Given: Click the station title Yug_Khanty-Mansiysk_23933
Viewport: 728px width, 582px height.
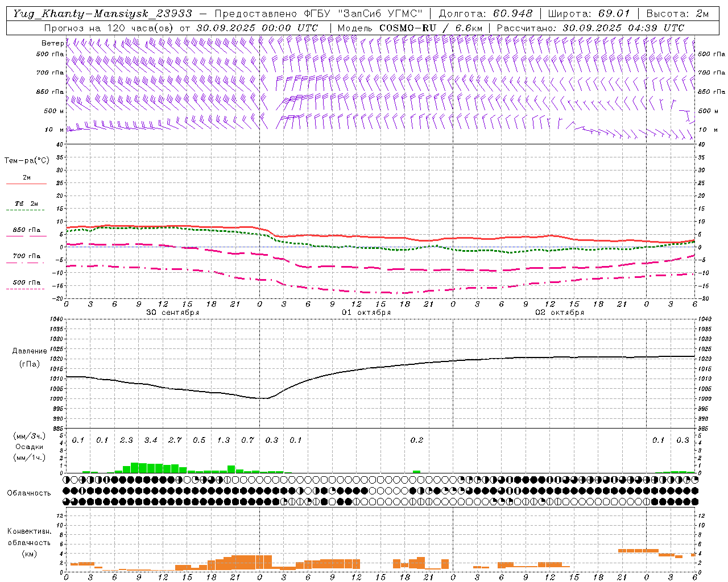Looking at the screenshot, I should 102,14.
